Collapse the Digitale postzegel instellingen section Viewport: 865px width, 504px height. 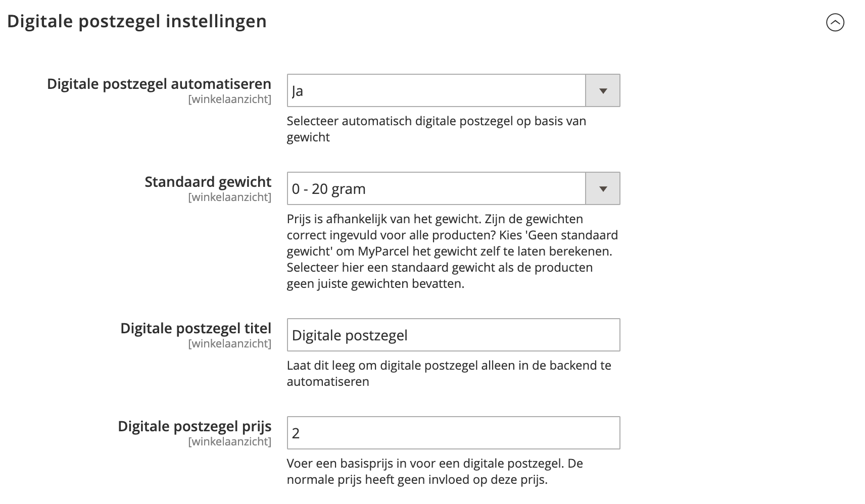[836, 22]
